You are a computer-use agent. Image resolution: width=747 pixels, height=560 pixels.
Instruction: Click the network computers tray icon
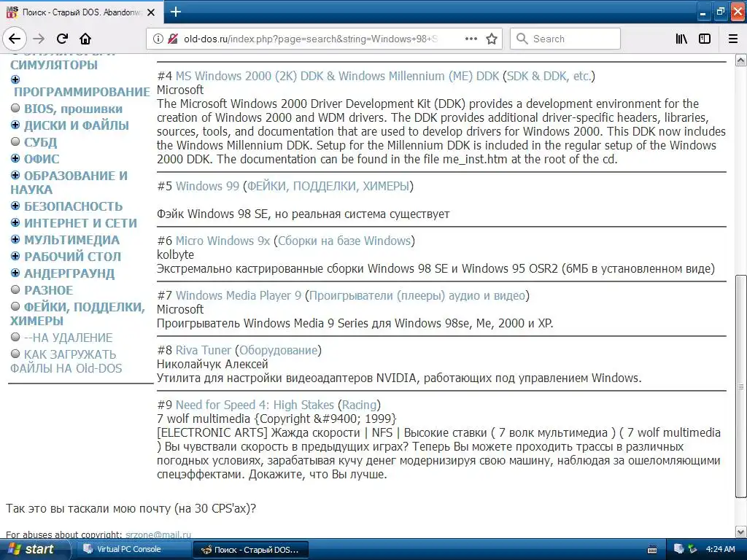(679, 549)
